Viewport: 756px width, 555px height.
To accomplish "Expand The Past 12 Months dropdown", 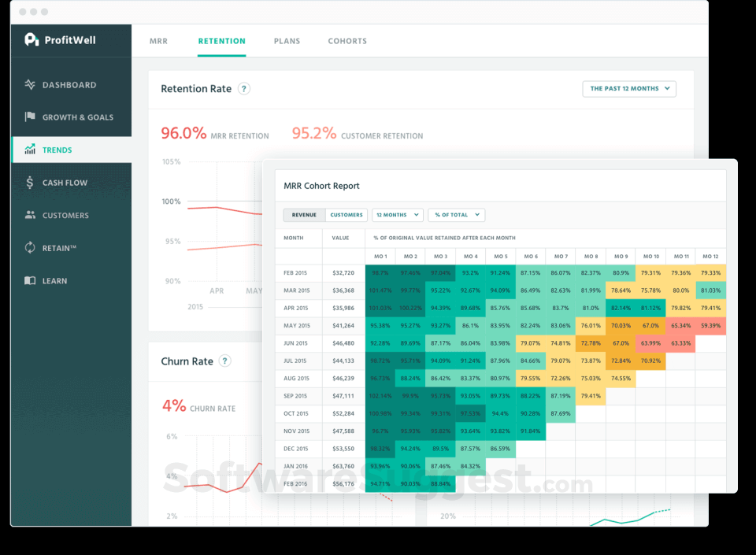I will pos(629,89).
